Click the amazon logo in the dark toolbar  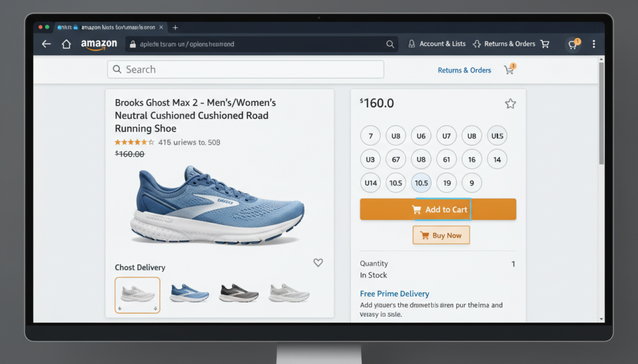point(99,44)
